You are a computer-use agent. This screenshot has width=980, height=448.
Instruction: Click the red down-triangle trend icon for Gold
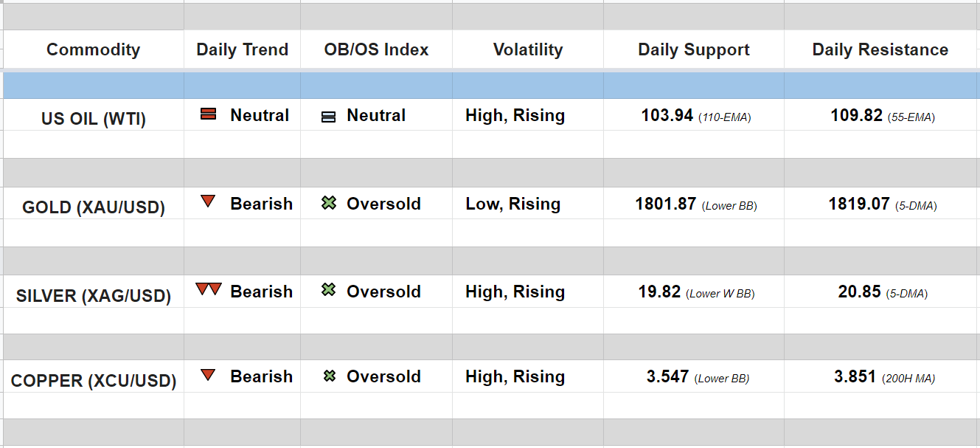(208, 201)
